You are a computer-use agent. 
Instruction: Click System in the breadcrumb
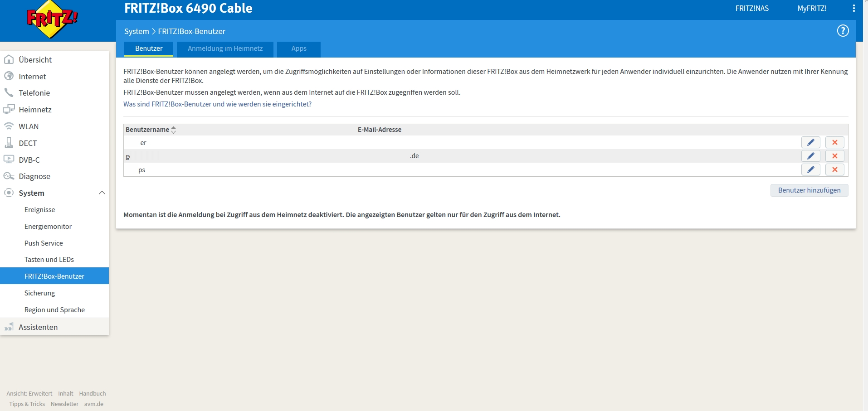[137, 31]
